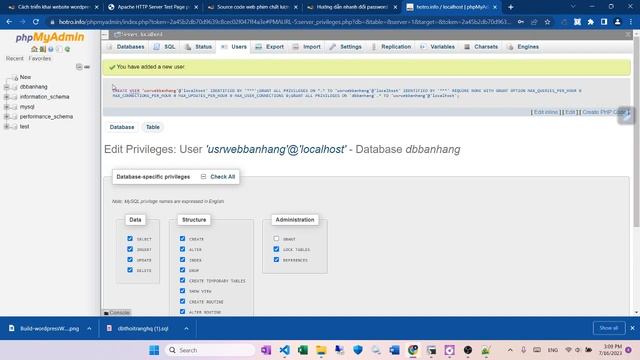The height and width of the screenshot is (360, 640).
Task: Expand the mysql database node
Action: pos(7,107)
